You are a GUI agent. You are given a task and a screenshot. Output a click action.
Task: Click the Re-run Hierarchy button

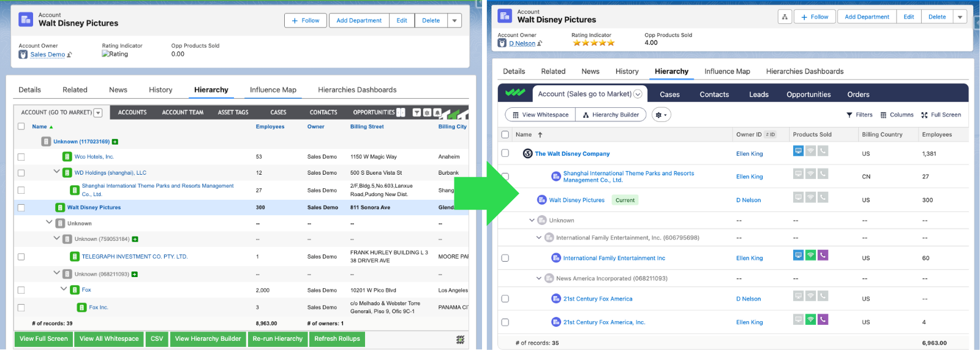(x=277, y=339)
